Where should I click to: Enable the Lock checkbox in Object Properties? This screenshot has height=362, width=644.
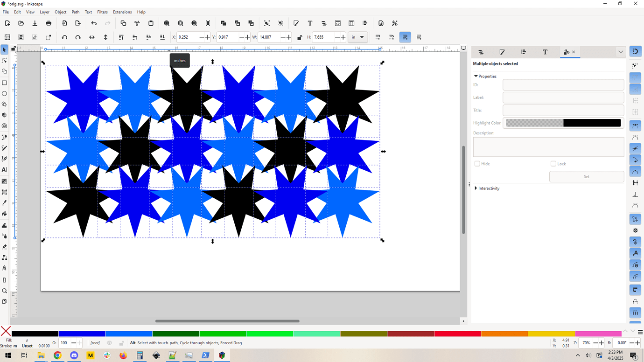pyautogui.click(x=553, y=163)
